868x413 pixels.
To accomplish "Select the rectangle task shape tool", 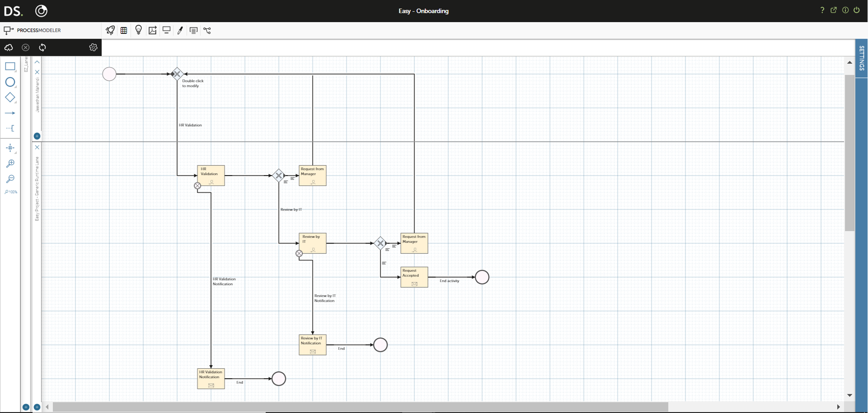I will click(10, 66).
